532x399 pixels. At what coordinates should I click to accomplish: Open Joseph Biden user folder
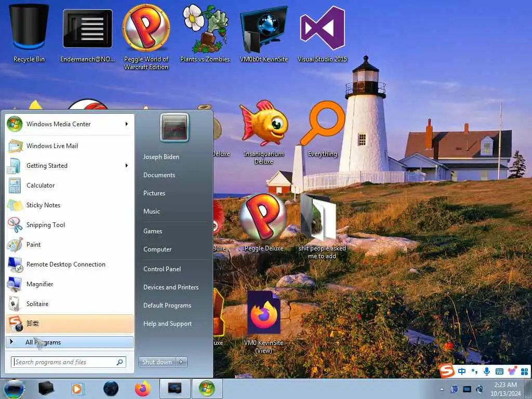(161, 157)
